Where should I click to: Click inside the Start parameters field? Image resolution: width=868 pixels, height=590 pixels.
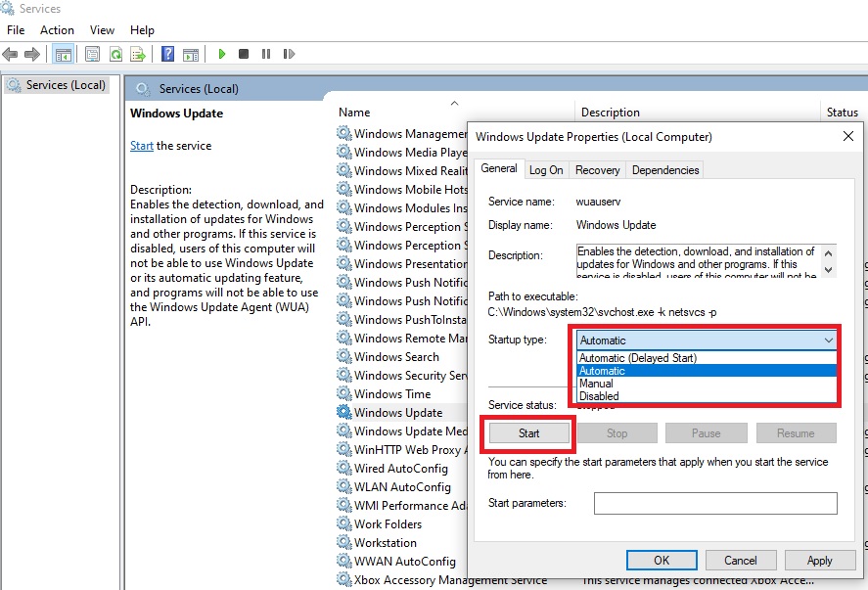(715, 503)
